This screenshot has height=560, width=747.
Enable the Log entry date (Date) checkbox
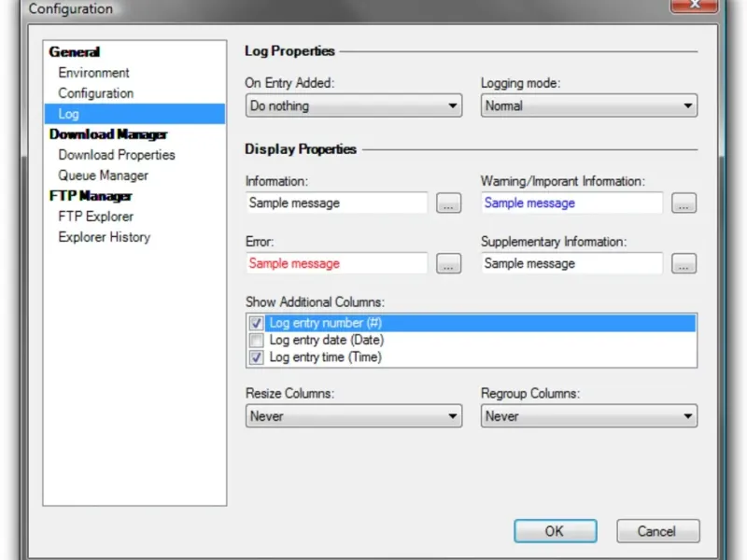[x=256, y=340]
